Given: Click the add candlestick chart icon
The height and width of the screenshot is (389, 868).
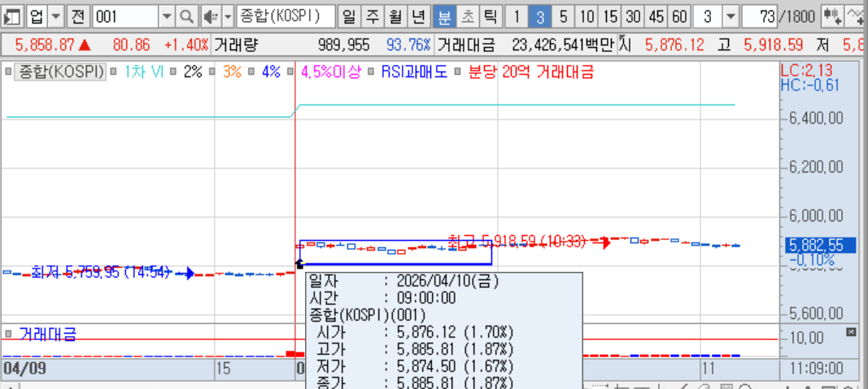Looking at the screenshot, I should 832,17.
